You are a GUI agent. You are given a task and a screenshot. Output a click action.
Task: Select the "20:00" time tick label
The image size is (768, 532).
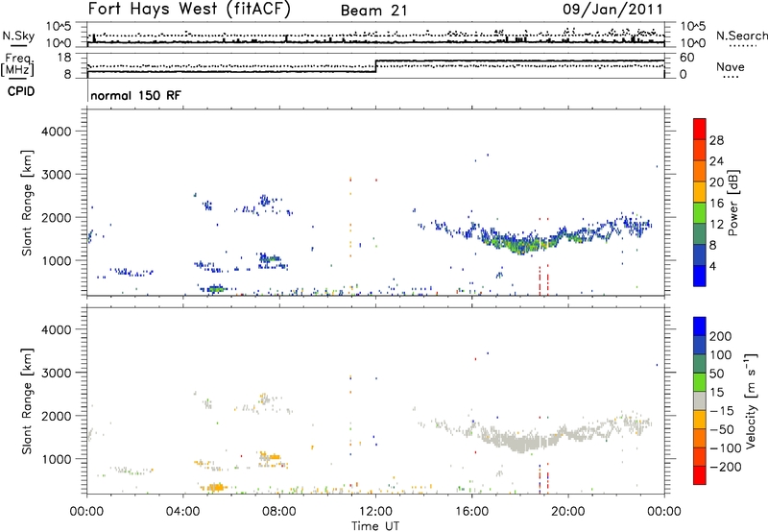pos(568,512)
